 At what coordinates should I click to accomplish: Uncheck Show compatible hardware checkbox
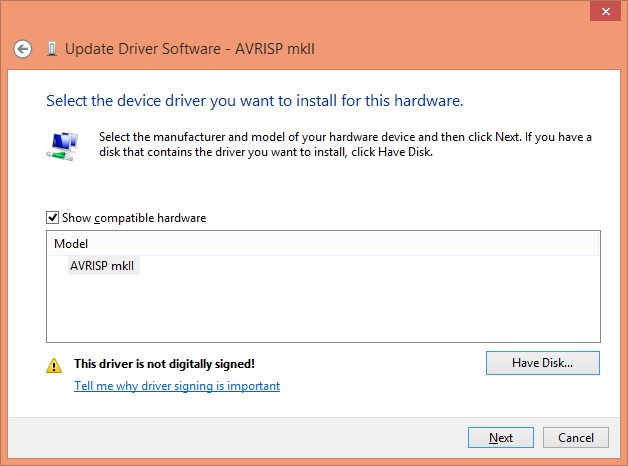coord(52,218)
